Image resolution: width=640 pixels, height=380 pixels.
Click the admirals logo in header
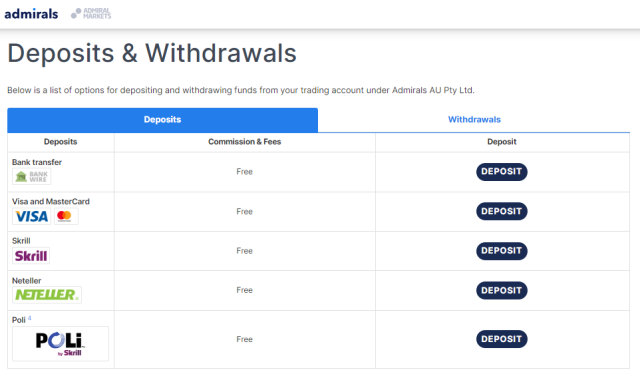pyautogui.click(x=31, y=14)
